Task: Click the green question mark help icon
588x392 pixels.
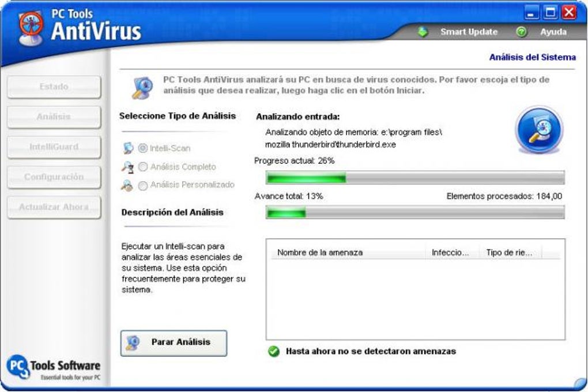Action: [x=521, y=32]
